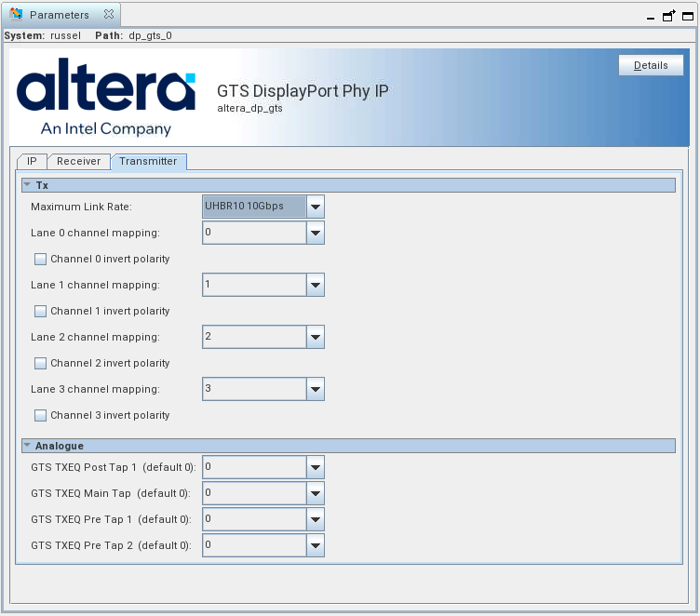Screen dimensions: 700x616
Task: Detach the Parameters panel using the pop-out icon
Action: coord(668,16)
